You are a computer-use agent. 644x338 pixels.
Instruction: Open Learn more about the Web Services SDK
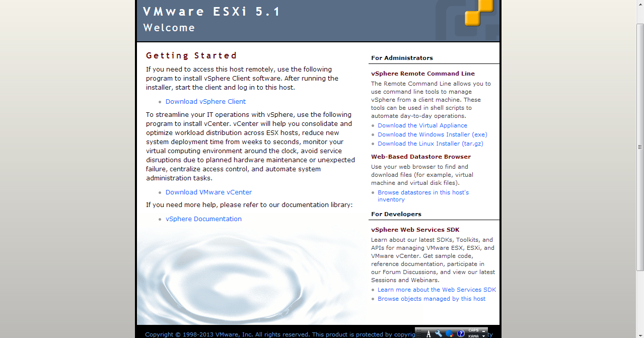[x=437, y=290]
